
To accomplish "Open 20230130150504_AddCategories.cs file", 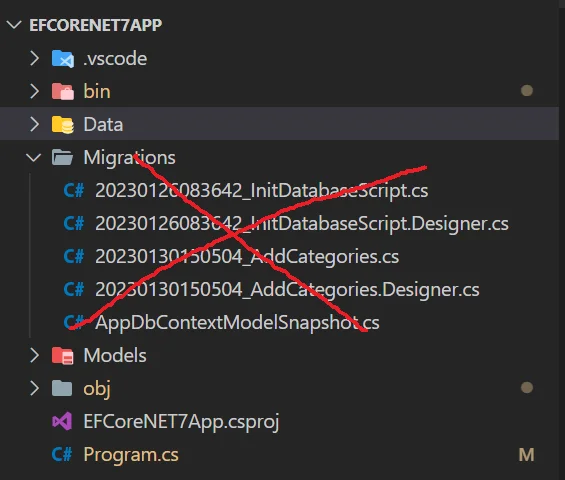I will click(x=247, y=257).
